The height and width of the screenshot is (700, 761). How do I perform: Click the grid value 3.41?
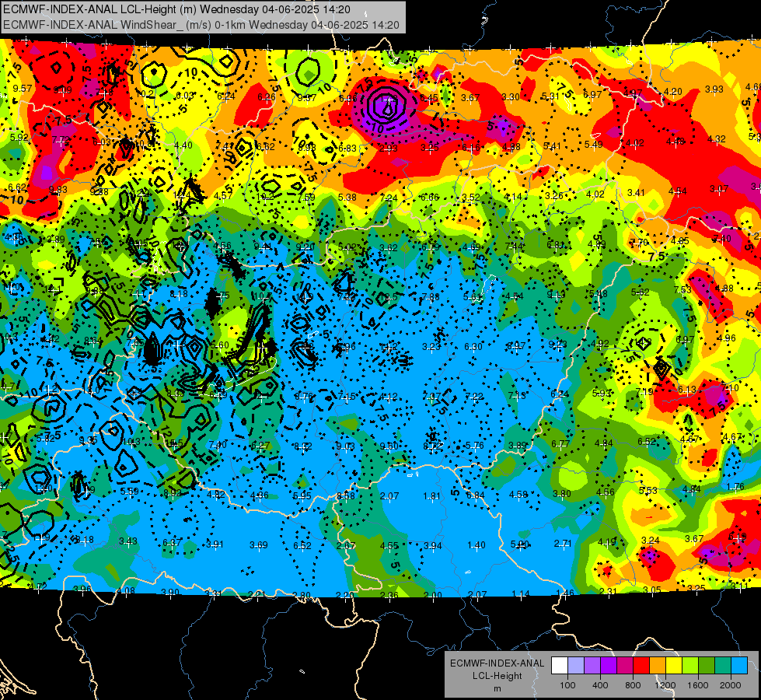pyautogui.click(x=636, y=193)
